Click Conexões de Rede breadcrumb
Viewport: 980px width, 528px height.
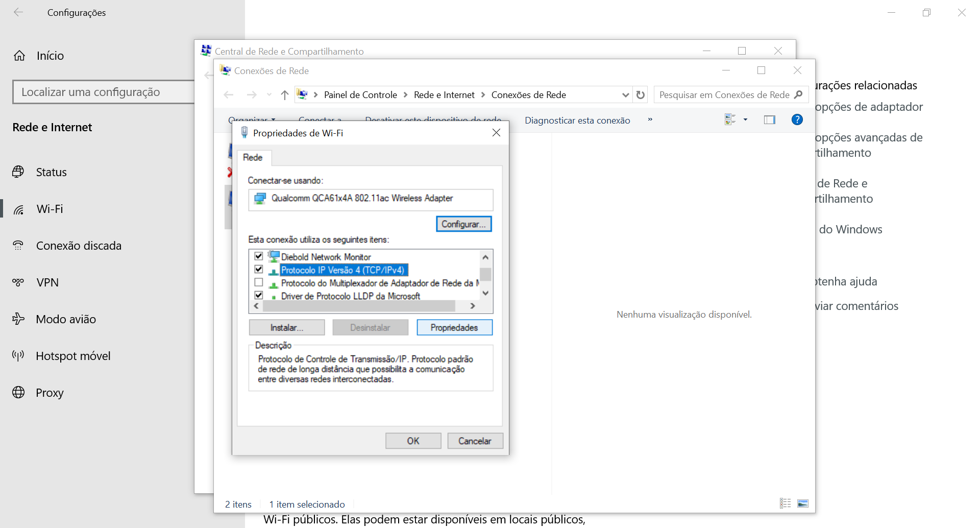[x=528, y=95]
